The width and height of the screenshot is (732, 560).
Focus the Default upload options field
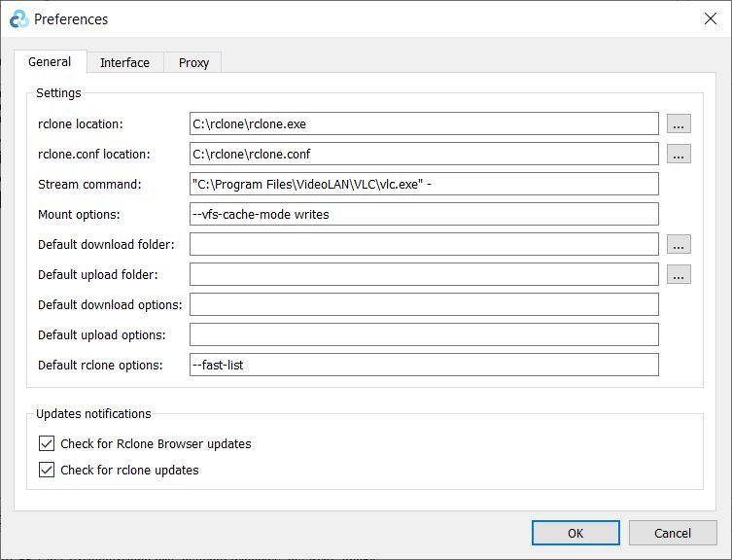pos(424,334)
